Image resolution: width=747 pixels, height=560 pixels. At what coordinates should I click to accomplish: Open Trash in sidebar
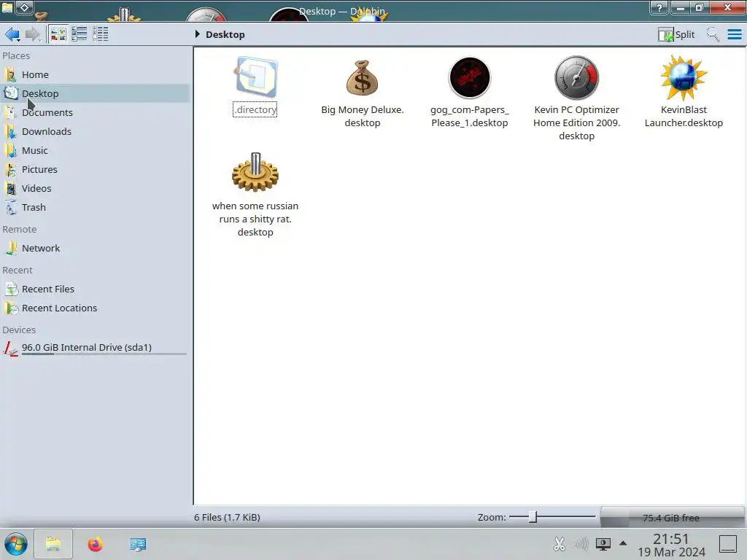96,208
